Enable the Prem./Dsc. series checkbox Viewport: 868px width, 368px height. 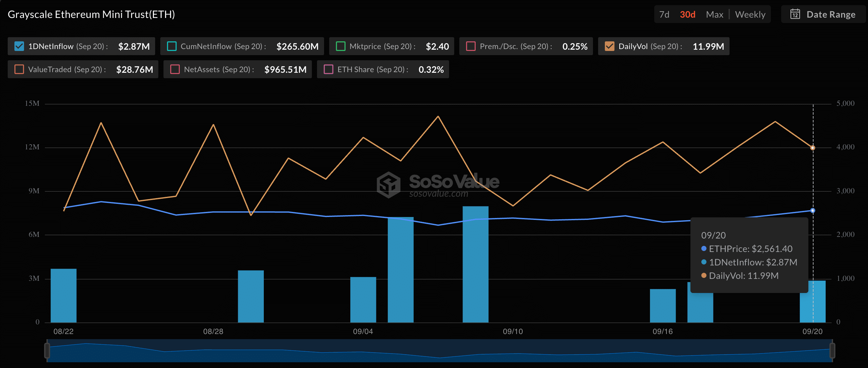[x=471, y=46]
